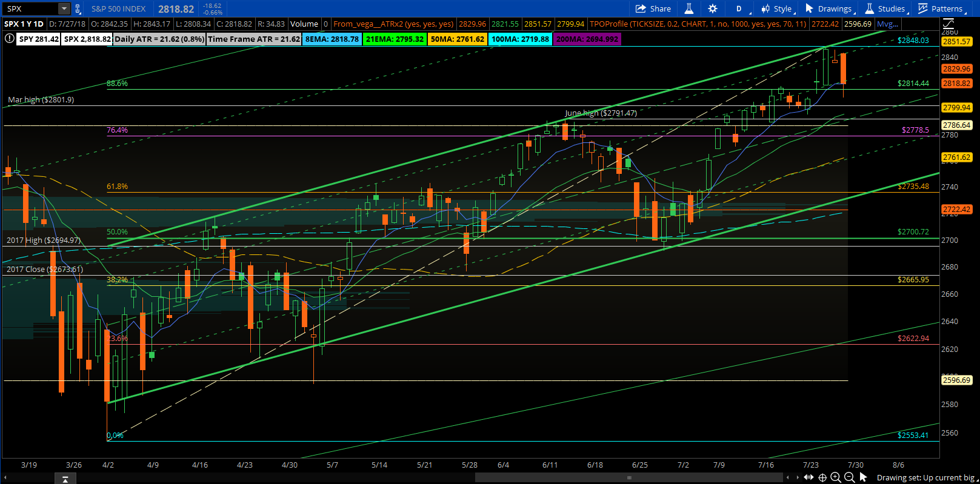This screenshot has height=484, width=980.
Task: Click the 88.6% Fibonacci level label
Action: 118,84
